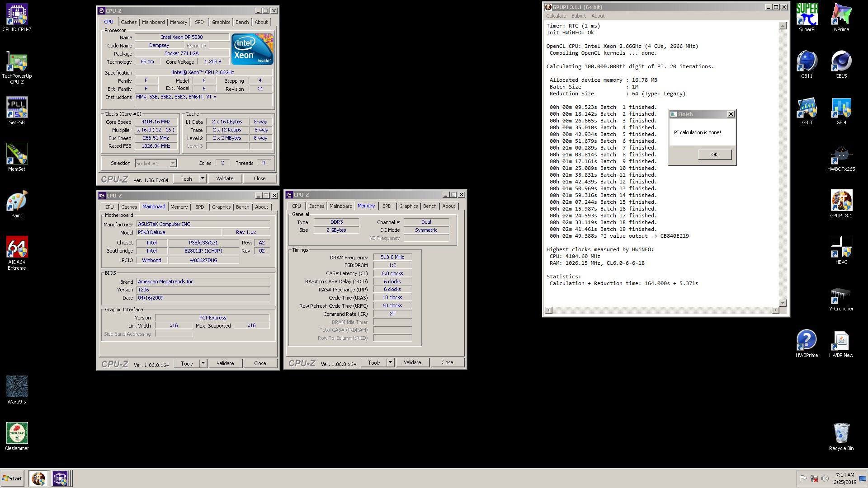Screen dimensions: 868x488
Task: Click Tools button in Mainboard CPU-Z window
Action: [187, 363]
